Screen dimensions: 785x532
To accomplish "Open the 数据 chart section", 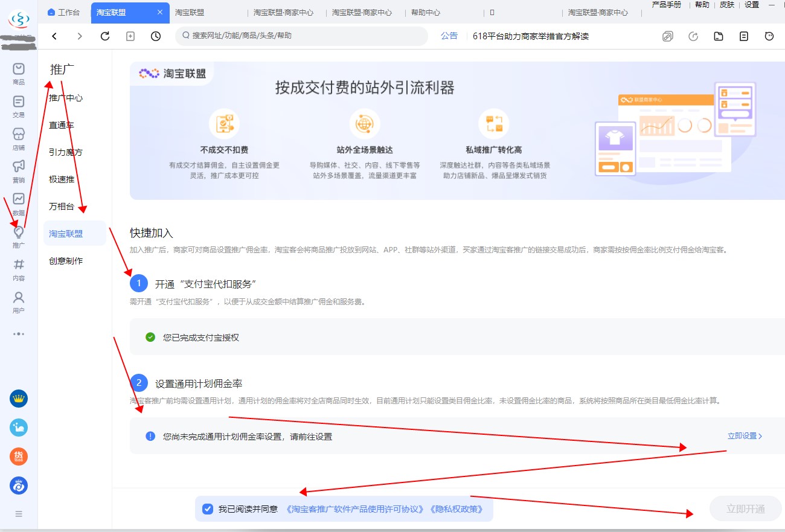I will [x=19, y=204].
